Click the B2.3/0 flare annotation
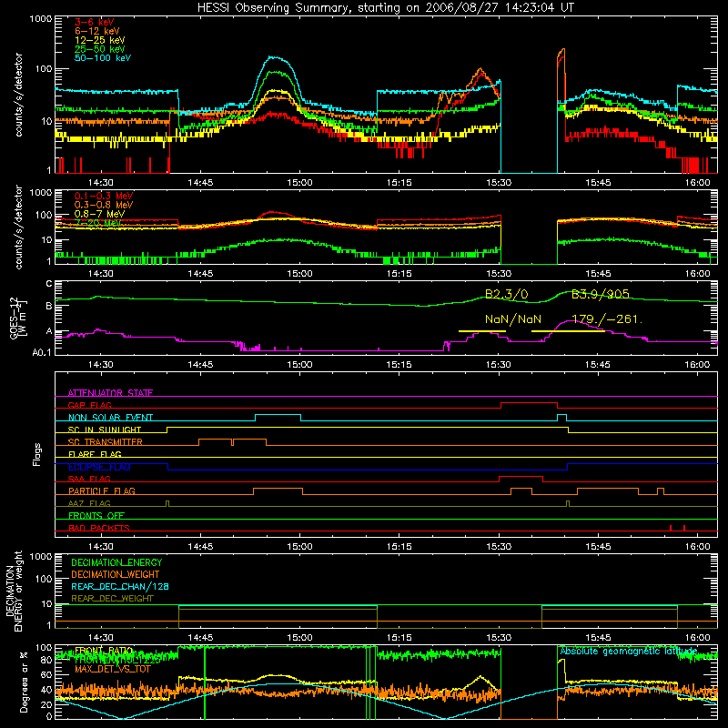Viewport: 728px width, 728px height. (506, 294)
